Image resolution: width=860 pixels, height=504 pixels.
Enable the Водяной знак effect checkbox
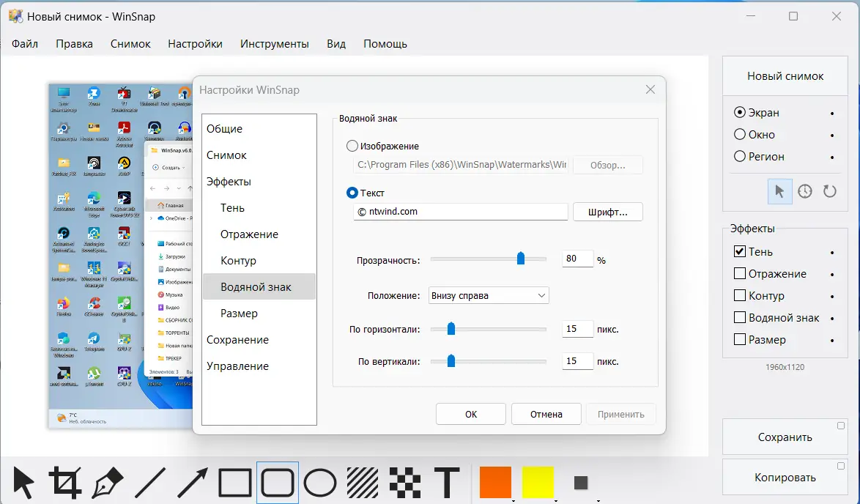click(x=739, y=317)
